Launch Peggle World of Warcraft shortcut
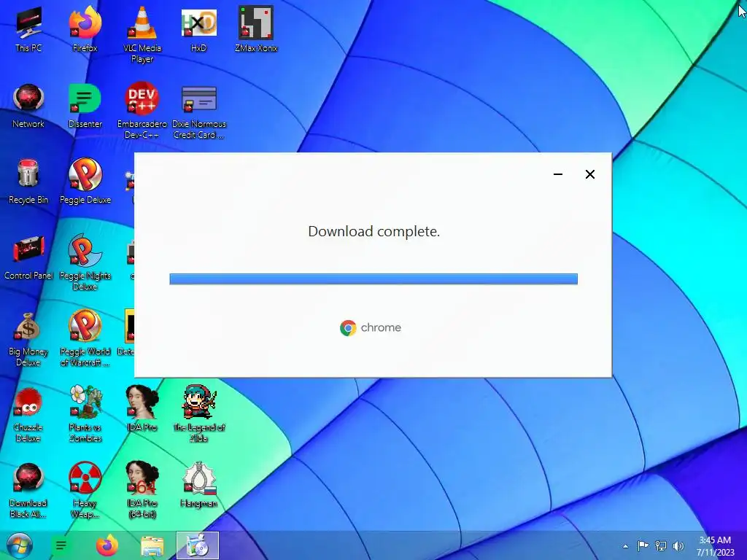 tap(85, 338)
